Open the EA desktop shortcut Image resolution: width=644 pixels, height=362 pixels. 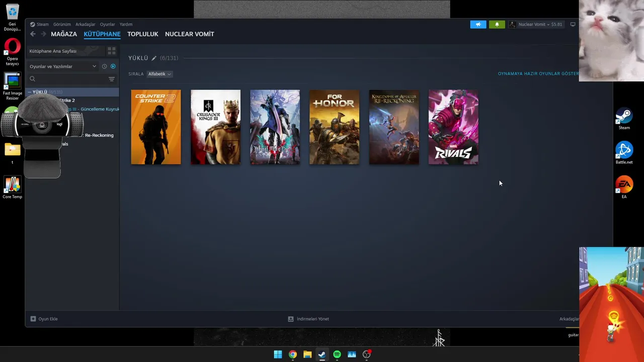pyautogui.click(x=624, y=187)
